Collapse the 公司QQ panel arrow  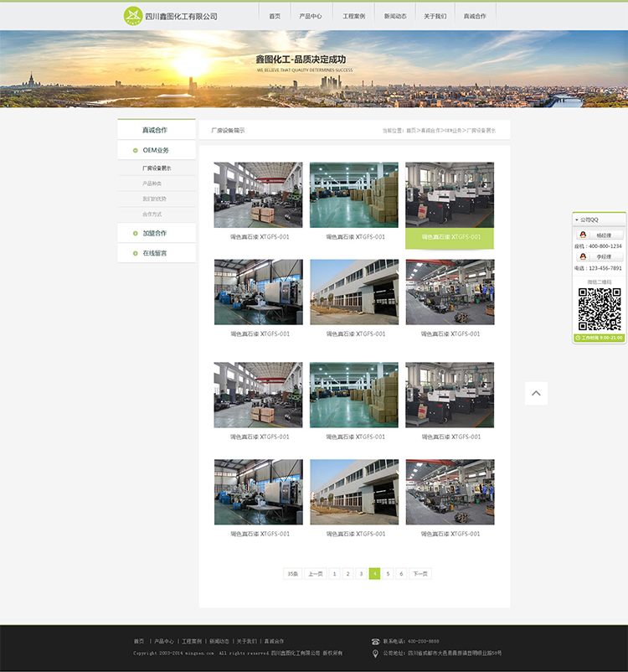[x=577, y=220]
